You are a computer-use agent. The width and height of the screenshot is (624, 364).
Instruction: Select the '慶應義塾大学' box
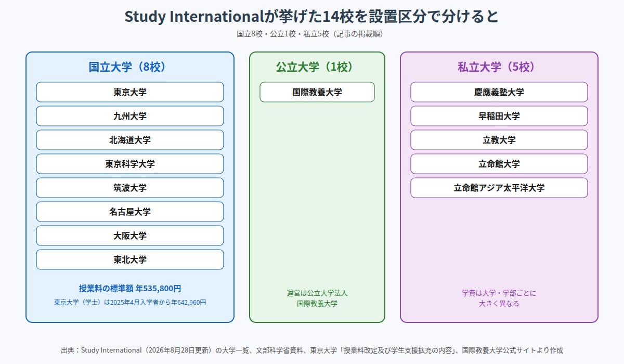pyautogui.click(x=499, y=92)
